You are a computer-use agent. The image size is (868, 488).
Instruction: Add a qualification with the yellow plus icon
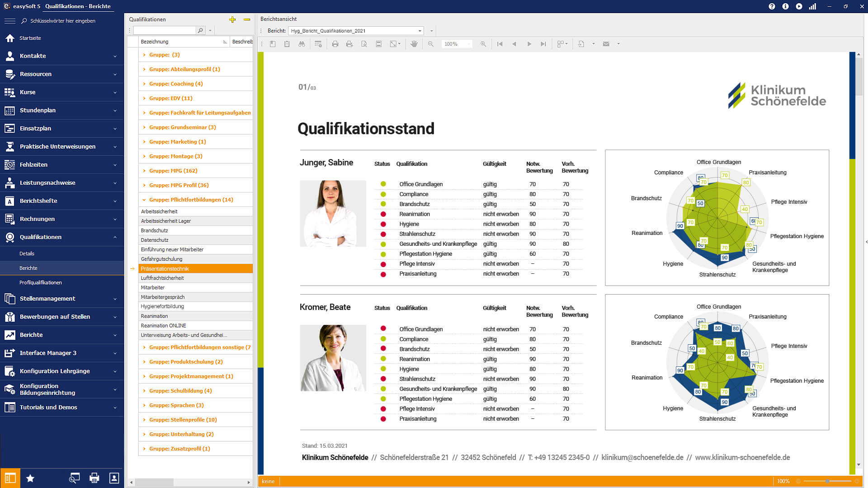click(x=232, y=19)
